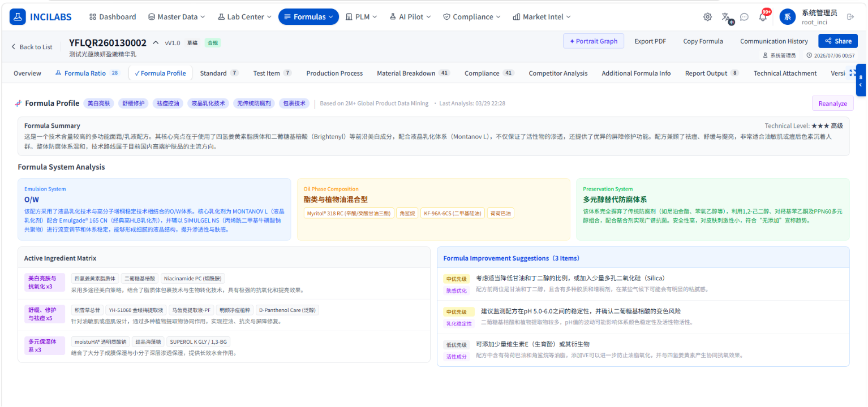
Task: Click the 祛痘控油 profile tag
Action: (168, 103)
